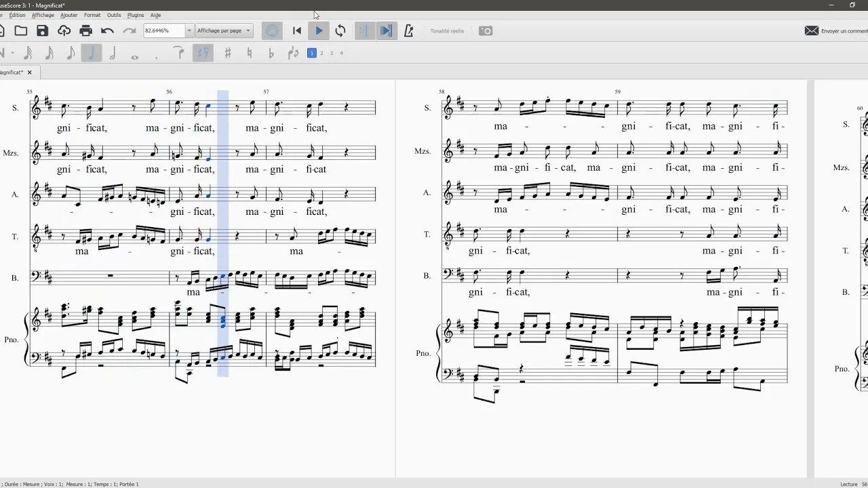The image size is (868, 488).
Task: Toggle Tonalité réelle concert pitch
Action: coord(447,31)
